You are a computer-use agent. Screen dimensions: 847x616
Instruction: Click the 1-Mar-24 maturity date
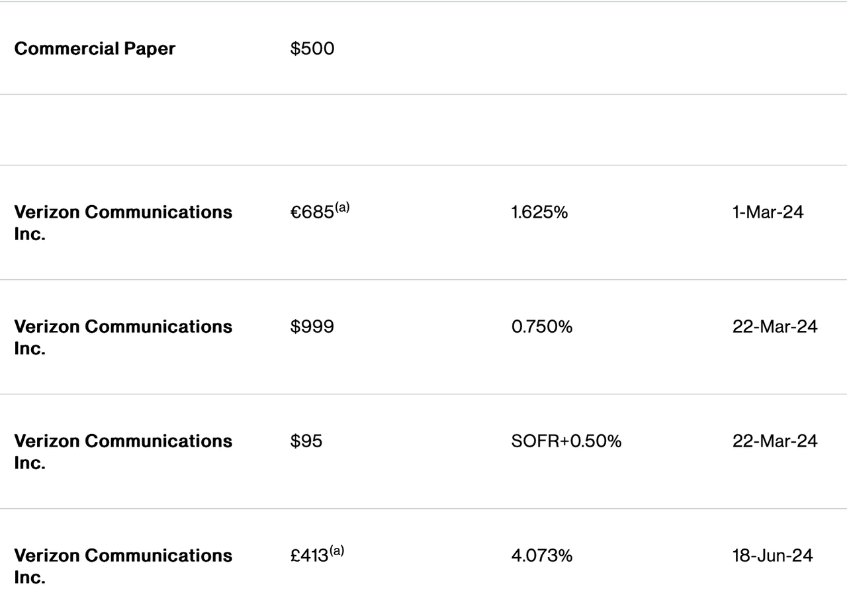pos(768,212)
